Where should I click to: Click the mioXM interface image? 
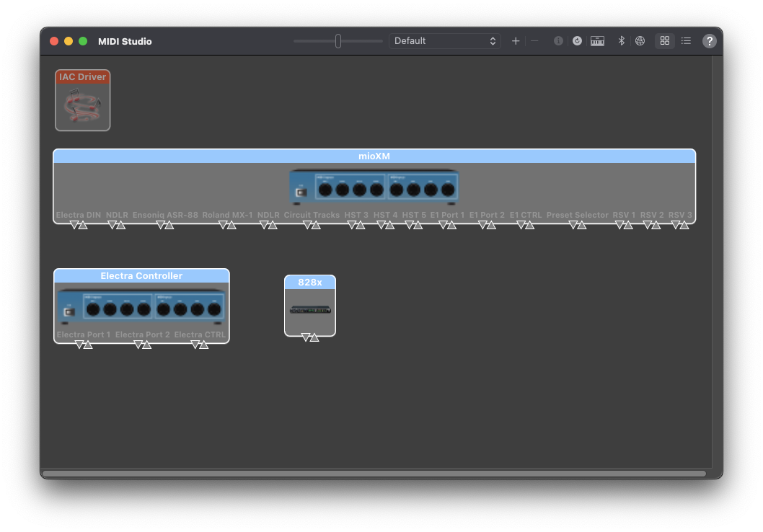374,187
